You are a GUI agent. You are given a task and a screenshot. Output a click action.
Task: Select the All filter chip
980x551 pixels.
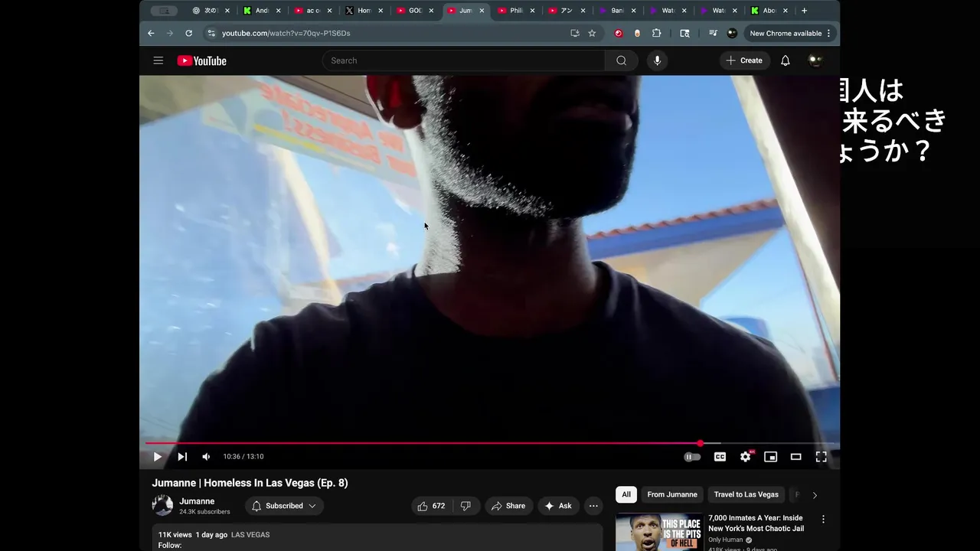click(x=626, y=494)
